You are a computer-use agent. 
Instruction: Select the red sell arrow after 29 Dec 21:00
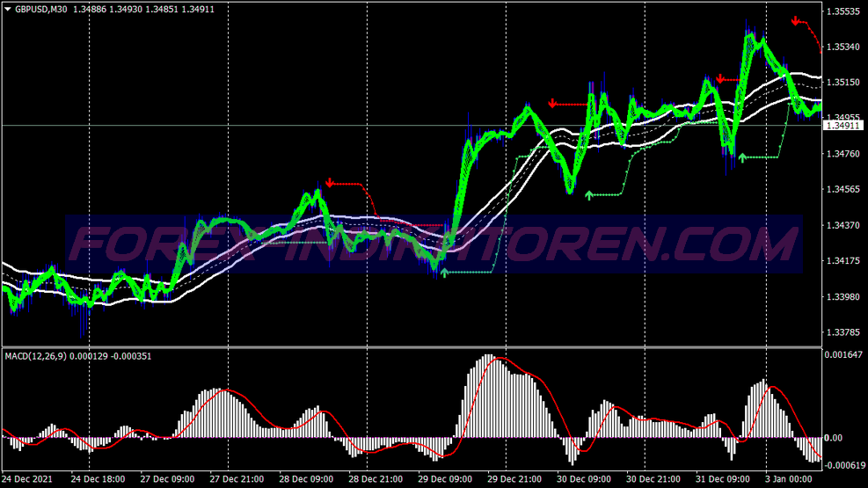pos(552,104)
